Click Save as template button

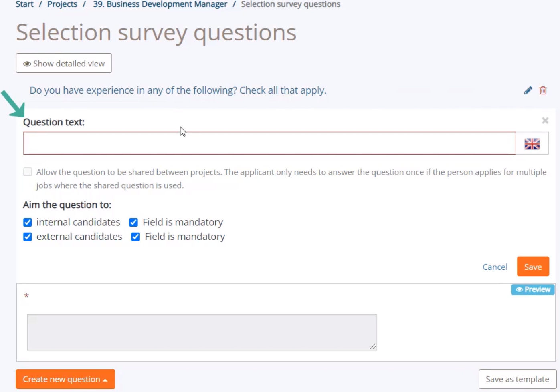[x=518, y=379]
